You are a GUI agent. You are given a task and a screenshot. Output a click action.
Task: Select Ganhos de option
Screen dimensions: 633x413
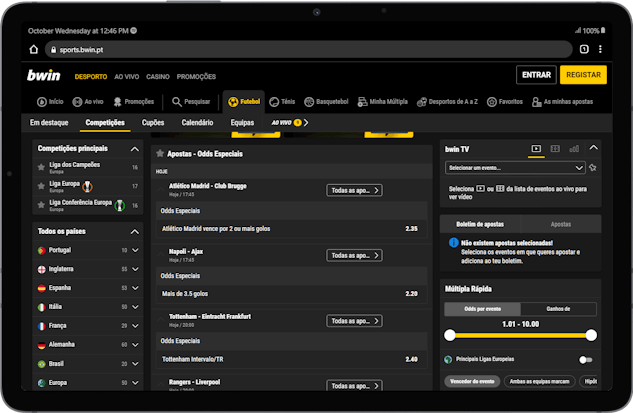(558, 309)
